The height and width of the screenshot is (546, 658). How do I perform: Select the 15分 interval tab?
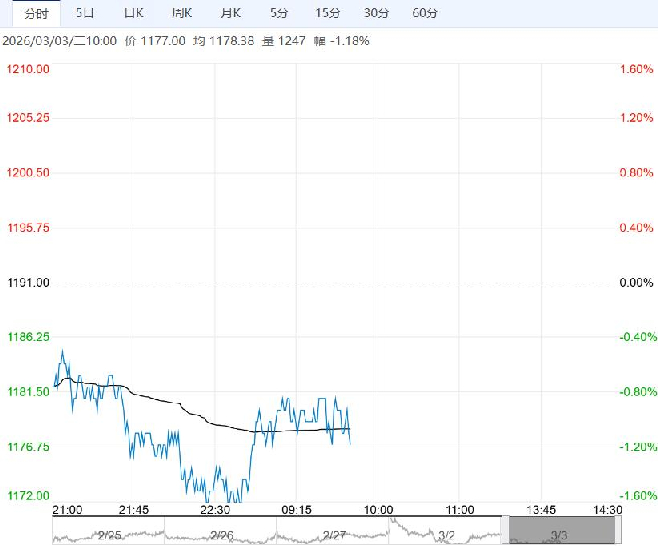pyautogui.click(x=327, y=13)
